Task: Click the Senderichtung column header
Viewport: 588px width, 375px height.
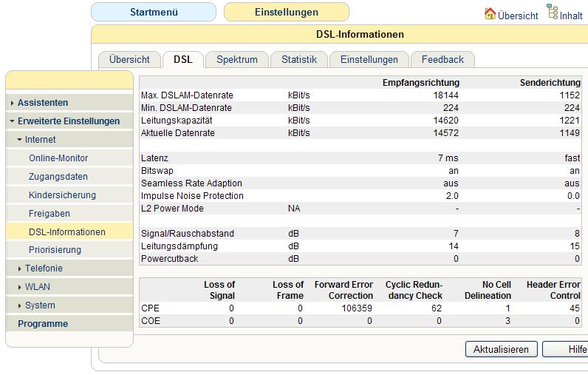Action: tap(550, 83)
